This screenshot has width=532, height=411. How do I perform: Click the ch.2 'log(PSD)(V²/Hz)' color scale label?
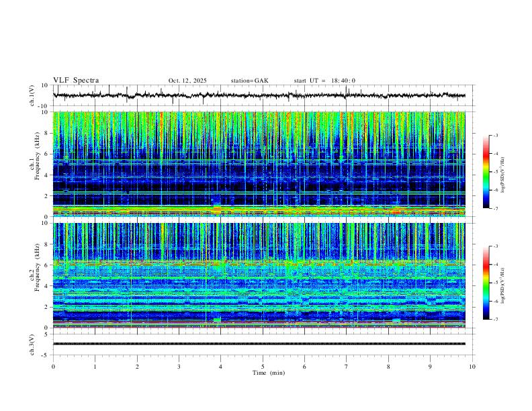pos(503,285)
